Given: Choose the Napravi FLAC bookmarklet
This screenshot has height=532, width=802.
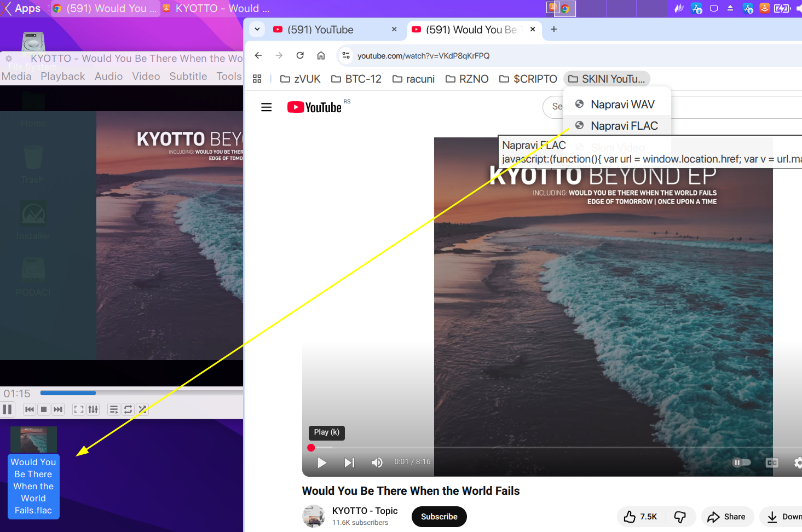Looking at the screenshot, I should pos(617,126).
